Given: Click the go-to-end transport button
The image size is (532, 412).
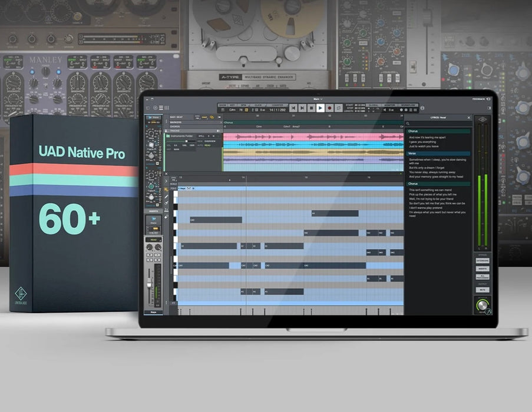Looking at the screenshot, I should click(x=302, y=108).
